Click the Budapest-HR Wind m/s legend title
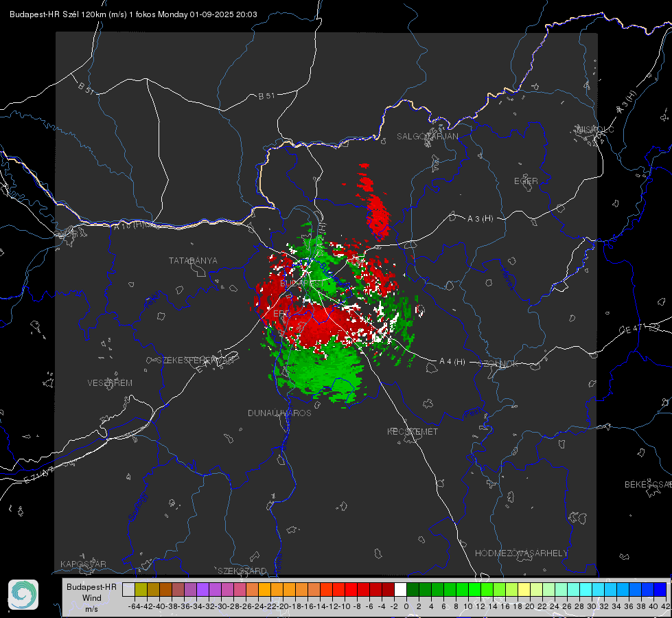Image resolution: width=672 pixels, height=618 pixels. click(91, 597)
